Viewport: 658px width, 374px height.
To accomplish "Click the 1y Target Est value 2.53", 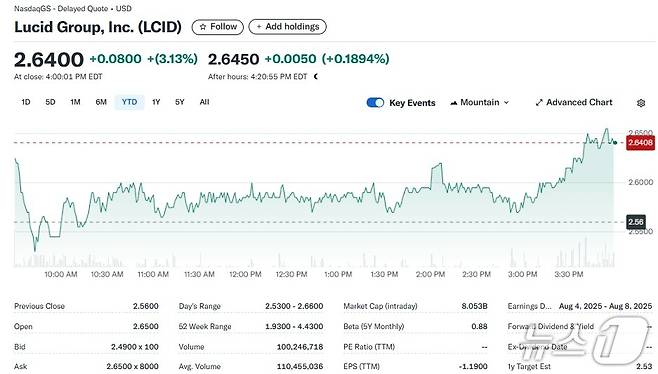I will point(644,366).
